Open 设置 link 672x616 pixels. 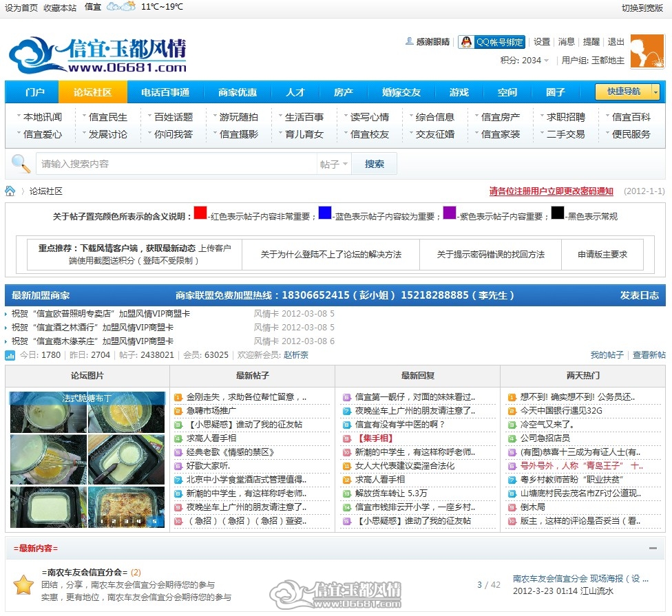coord(542,41)
